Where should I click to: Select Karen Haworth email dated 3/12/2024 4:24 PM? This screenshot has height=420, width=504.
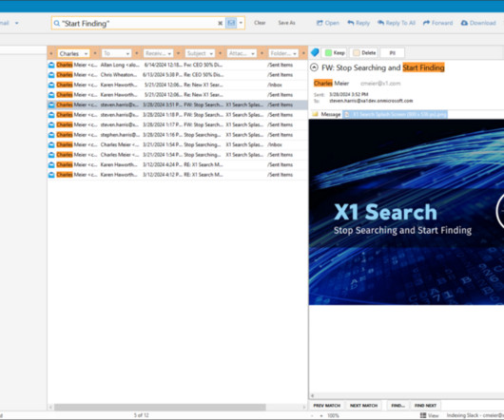[x=177, y=164]
